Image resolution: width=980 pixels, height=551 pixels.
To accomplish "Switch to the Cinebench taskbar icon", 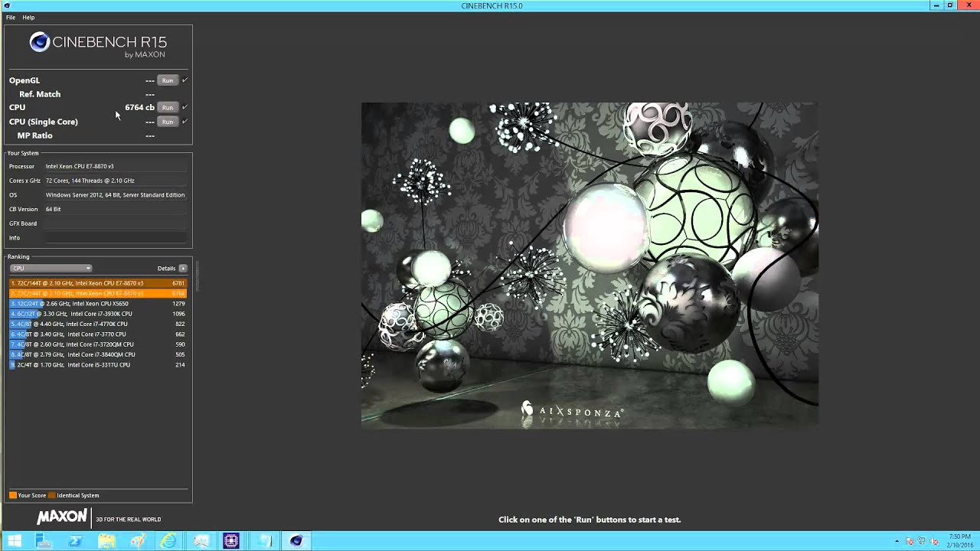I will 296,541.
